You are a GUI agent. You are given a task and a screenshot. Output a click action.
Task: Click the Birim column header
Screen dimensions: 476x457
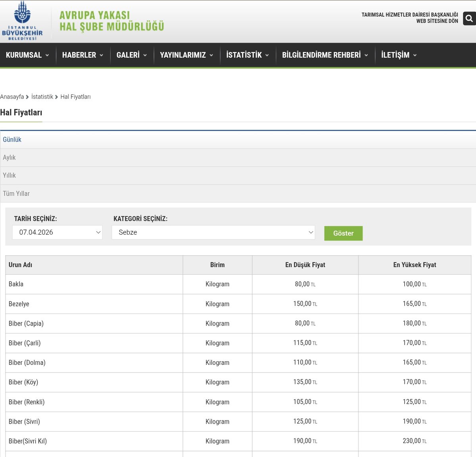tap(217, 265)
